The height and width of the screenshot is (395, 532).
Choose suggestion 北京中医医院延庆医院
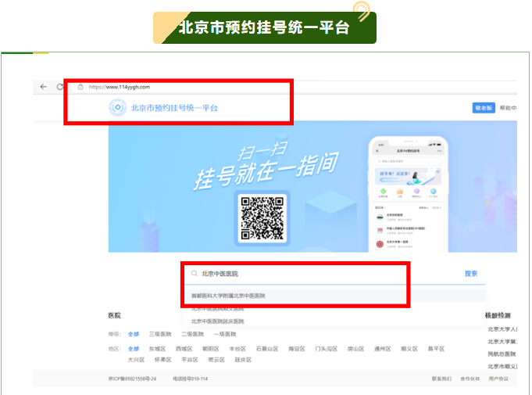[x=218, y=321]
